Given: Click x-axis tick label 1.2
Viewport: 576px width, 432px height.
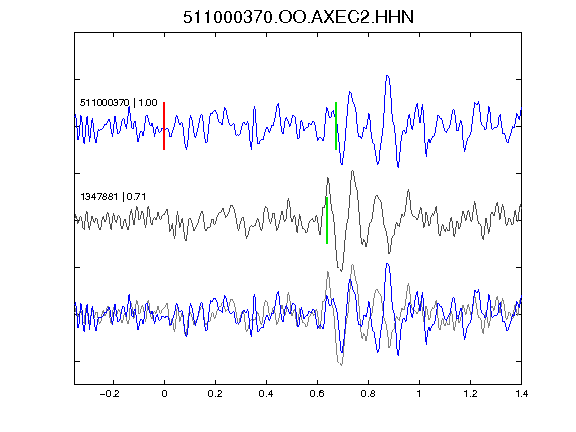Looking at the screenshot, I should click(x=470, y=394).
